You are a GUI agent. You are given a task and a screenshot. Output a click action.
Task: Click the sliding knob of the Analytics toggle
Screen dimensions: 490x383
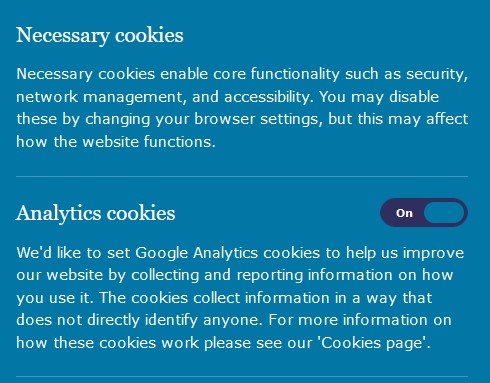[x=444, y=213]
